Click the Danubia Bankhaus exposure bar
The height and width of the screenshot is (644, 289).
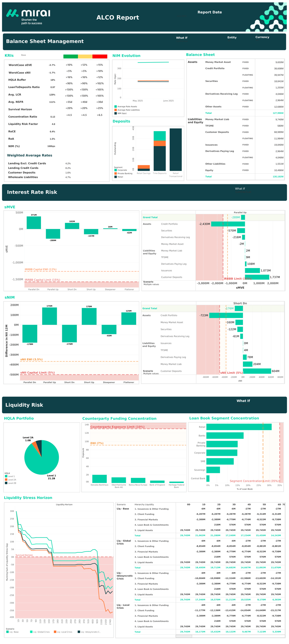pos(100,479)
